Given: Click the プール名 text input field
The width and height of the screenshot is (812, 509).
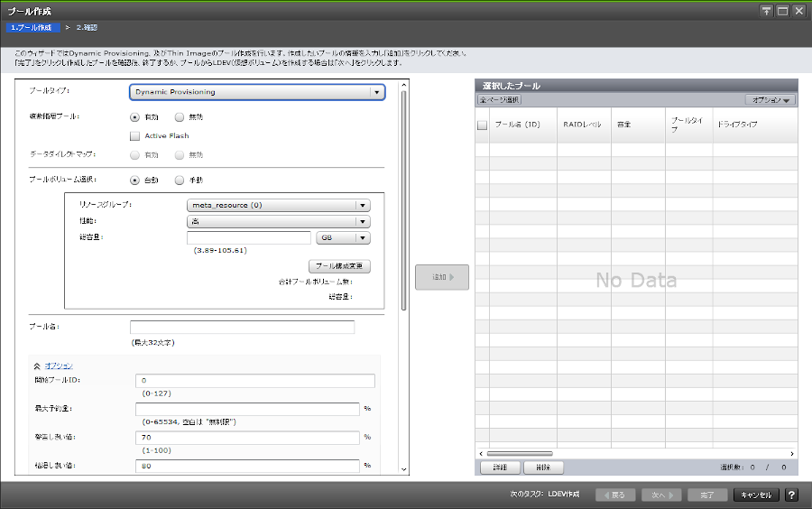Looking at the screenshot, I should [x=242, y=327].
